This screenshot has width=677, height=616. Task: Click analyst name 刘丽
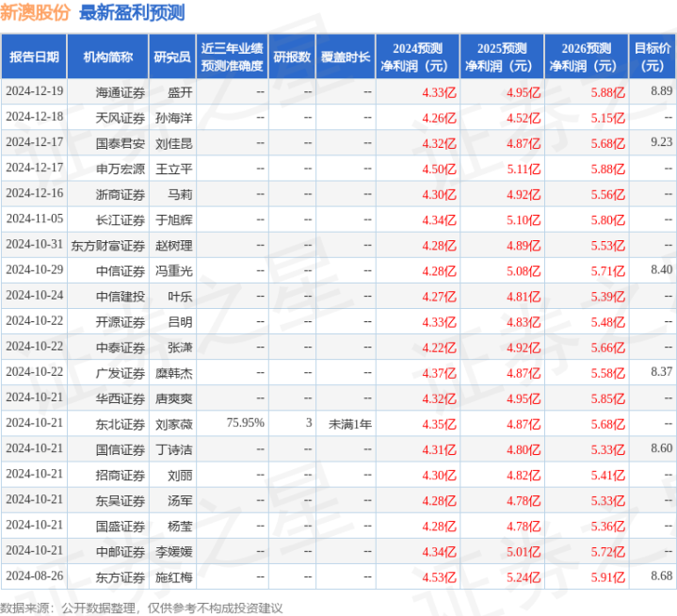[180, 475]
